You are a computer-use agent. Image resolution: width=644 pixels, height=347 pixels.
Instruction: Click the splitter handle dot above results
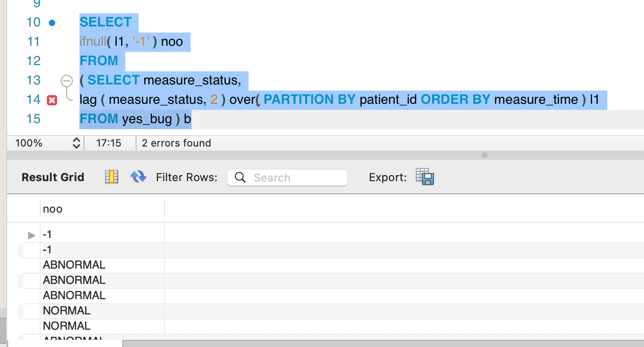[484, 155]
